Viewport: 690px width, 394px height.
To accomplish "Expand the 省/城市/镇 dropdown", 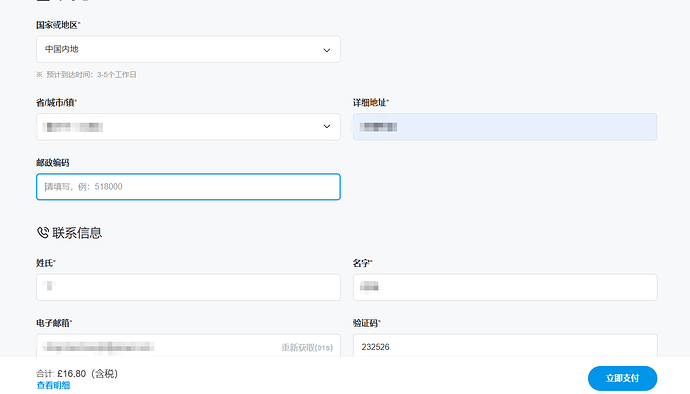I will (x=188, y=127).
